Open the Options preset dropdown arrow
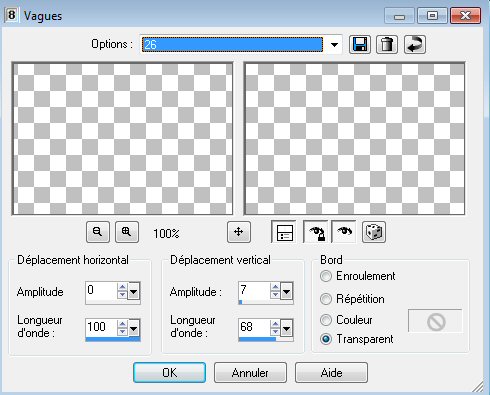 point(334,45)
